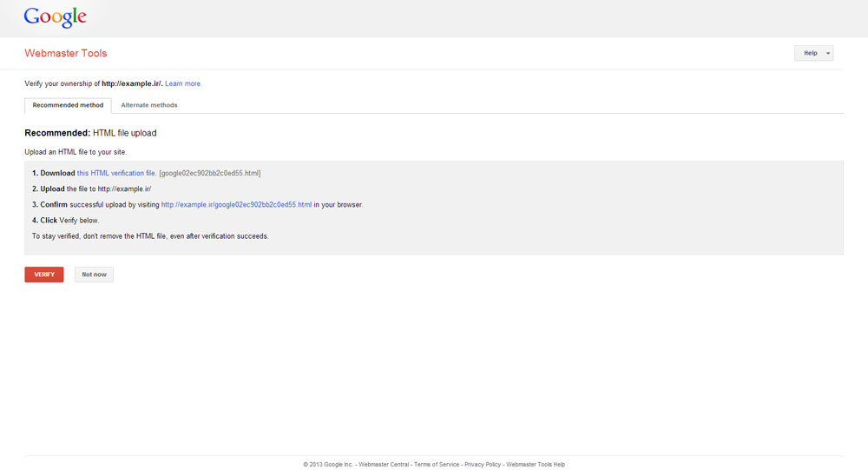Open Terms of Service footer link

(437, 465)
